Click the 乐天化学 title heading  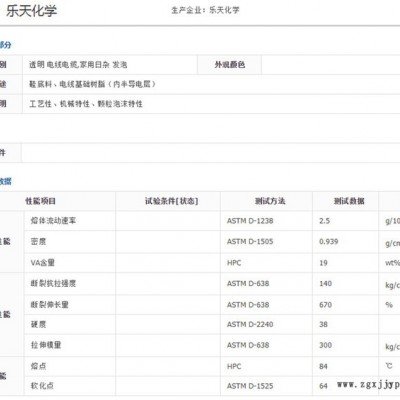[x=31, y=11]
